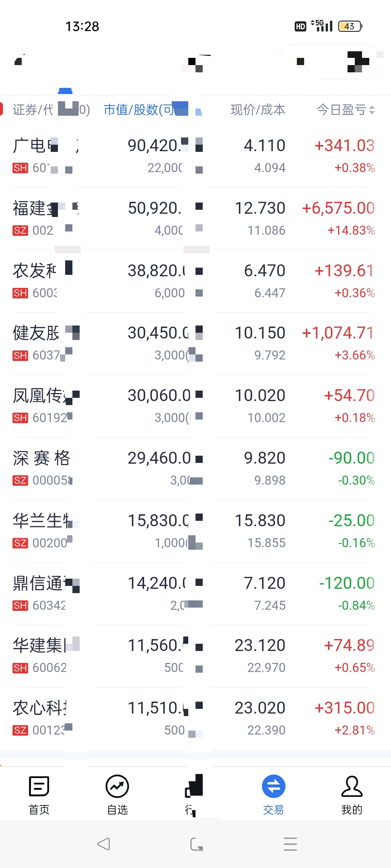
Task: Tap the +6,575.00 profit entry
Action: [x=338, y=208]
